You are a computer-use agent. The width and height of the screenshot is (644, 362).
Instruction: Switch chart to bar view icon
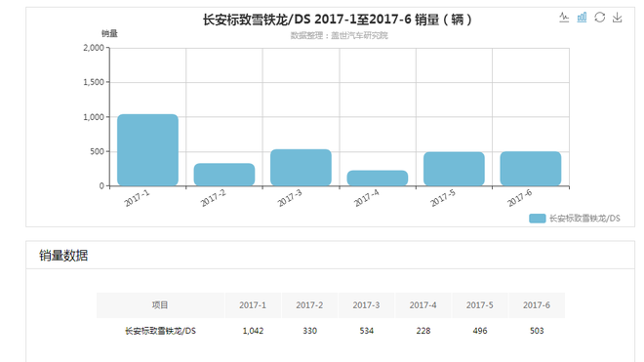[x=582, y=18]
